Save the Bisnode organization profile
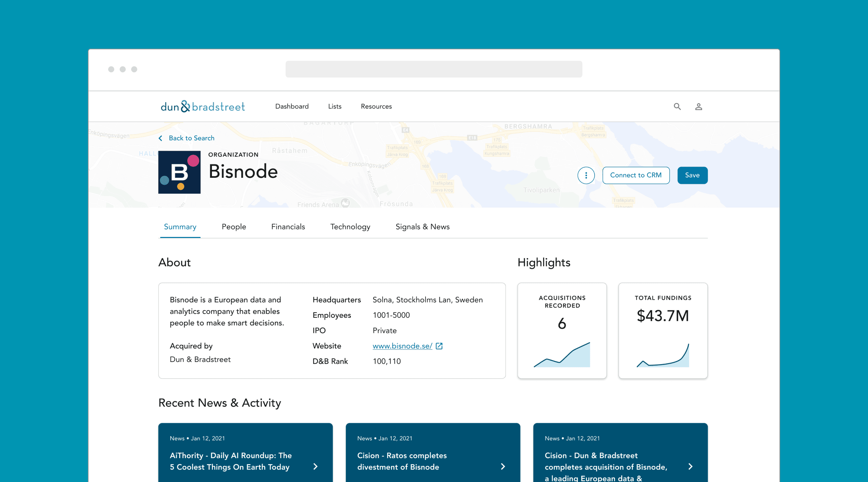Viewport: 868px width, 482px height. pos(692,175)
